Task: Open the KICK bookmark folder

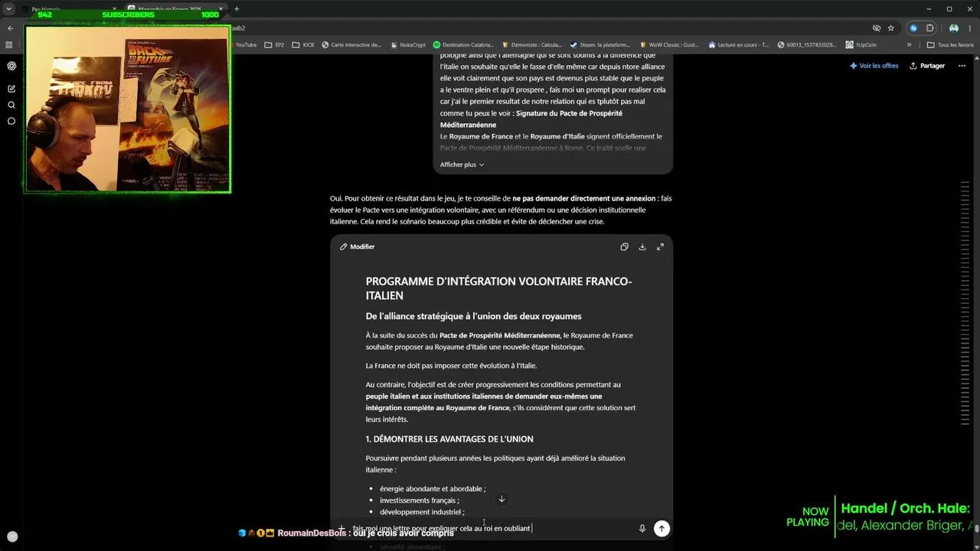Action: click(x=303, y=45)
